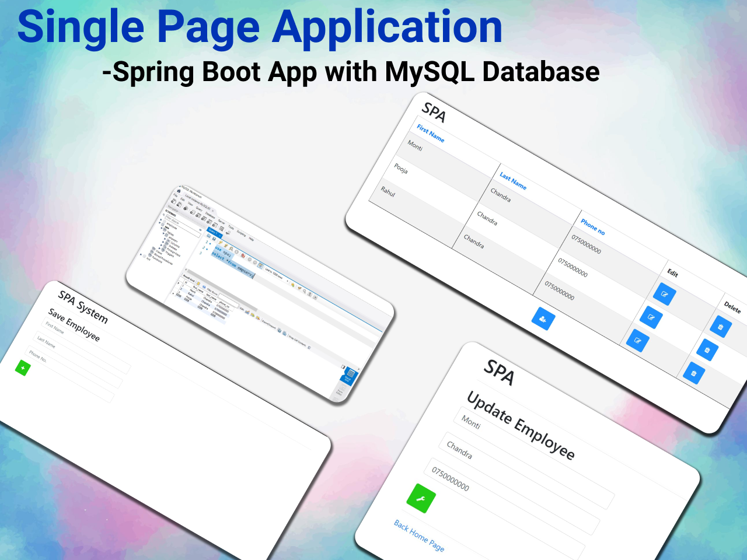Open the Scripting menu in Workbench

coord(241,233)
